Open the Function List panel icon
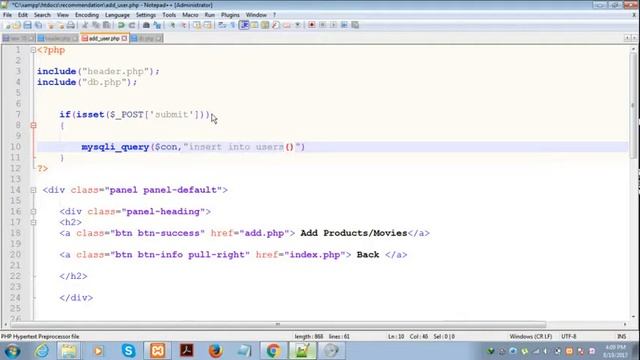 coord(276,25)
